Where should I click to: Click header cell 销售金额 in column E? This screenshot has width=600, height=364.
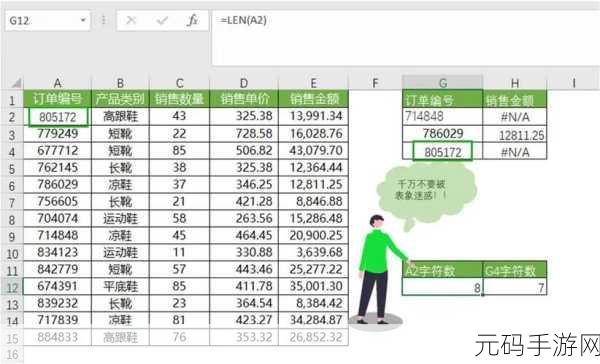[313, 99]
